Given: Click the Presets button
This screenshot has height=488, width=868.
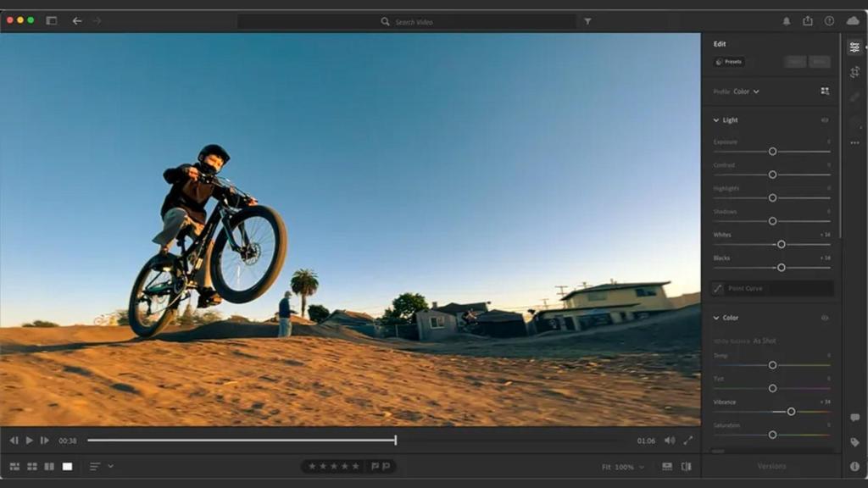Looking at the screenshot, I should [x=729, y=62].
